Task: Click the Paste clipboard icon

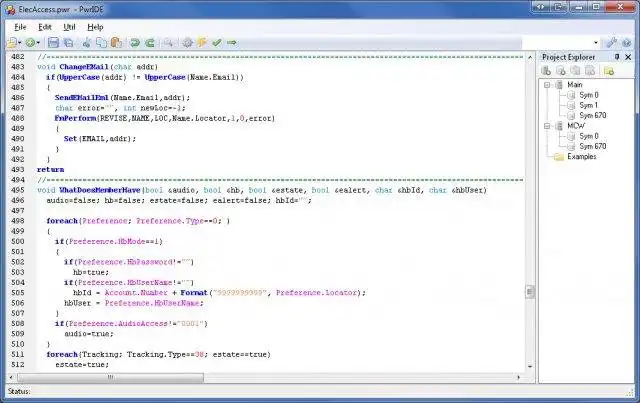Action: (116, 42)
